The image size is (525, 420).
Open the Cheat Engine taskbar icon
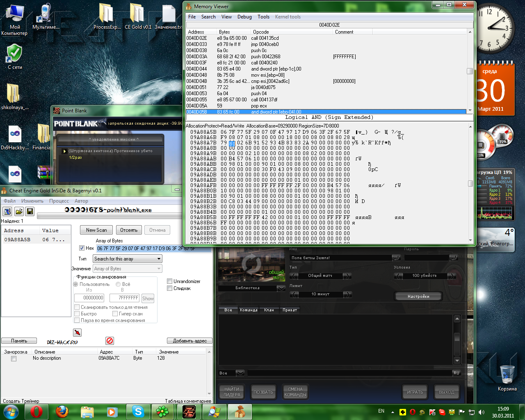tap(240, 411)
